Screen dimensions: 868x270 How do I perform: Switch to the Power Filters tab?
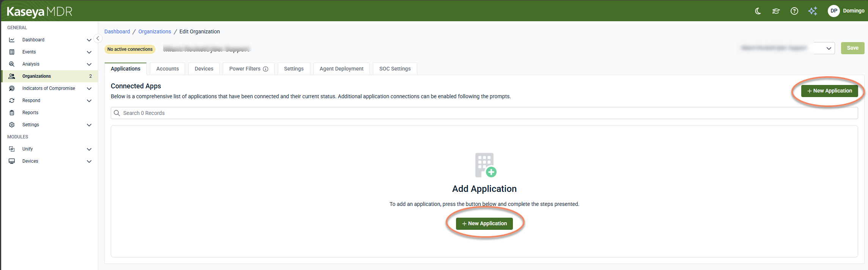point(248,69)
